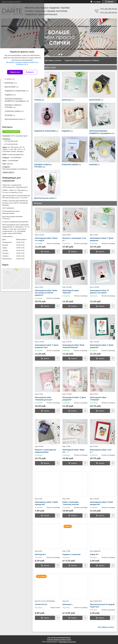The width and height of the screenshot is (118, 644).
Task: Accept cookies with "Принять все"
Action: click(x=15, y=72)
